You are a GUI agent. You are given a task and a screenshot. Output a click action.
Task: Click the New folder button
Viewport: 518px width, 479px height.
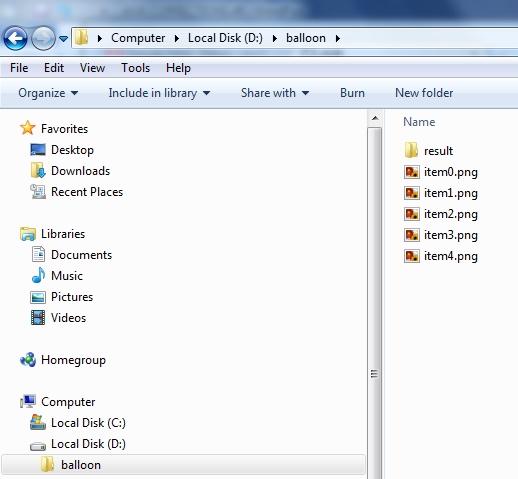[x=424, y=93]
